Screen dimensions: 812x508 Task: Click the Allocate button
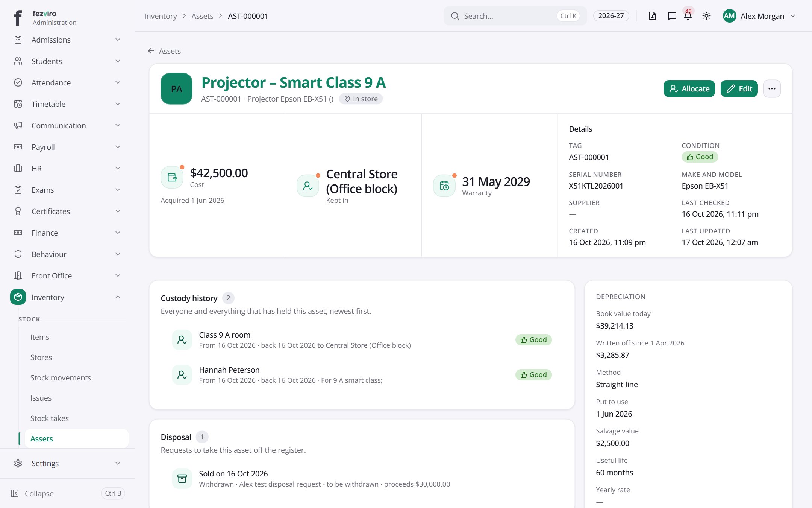(x=689, y=89)
